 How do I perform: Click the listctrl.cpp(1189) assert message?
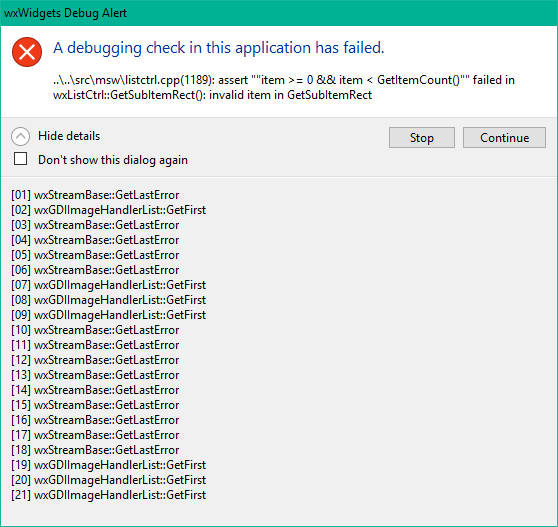point(284,87)
